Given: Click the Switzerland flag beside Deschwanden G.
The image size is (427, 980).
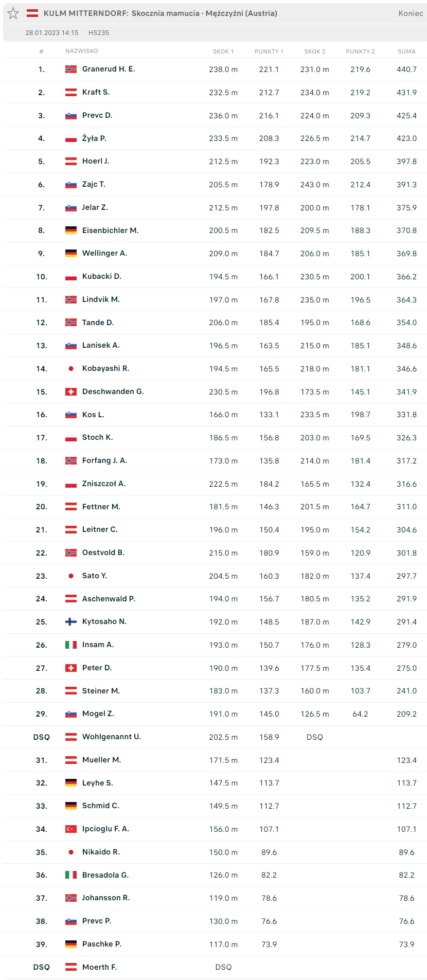Looking at the screenshot, I should [71, 391].
